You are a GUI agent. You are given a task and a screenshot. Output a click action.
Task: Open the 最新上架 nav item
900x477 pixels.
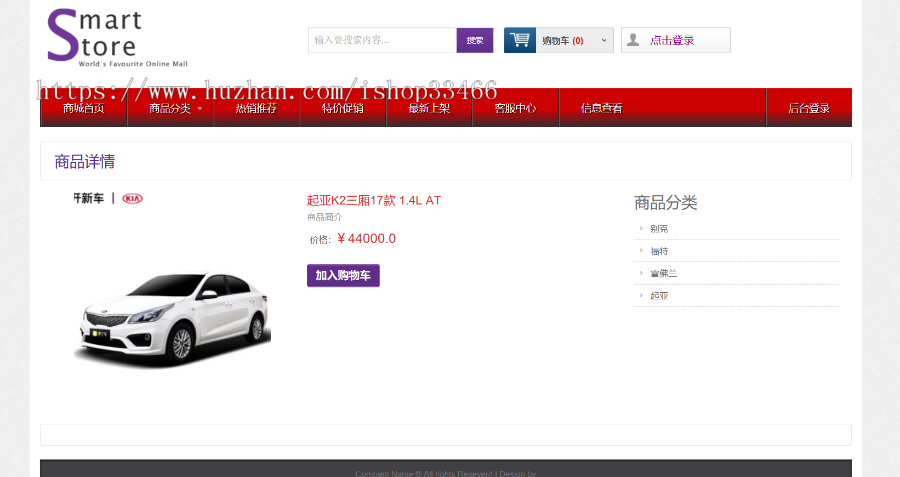point(429,108)
